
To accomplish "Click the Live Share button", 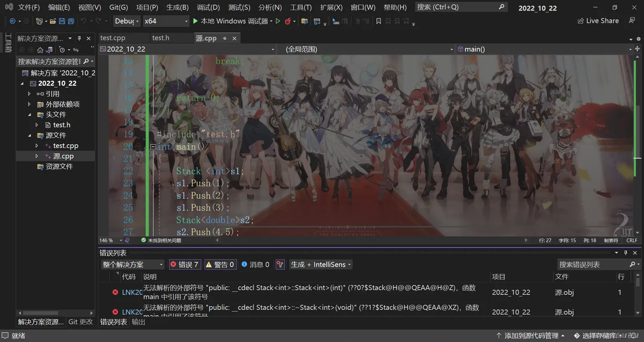I will (598, 21).
